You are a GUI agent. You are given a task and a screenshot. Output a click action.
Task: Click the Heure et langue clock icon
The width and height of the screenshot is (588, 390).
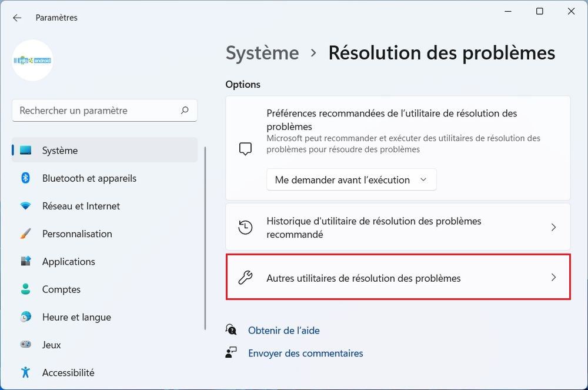click(x=25, y=317)
